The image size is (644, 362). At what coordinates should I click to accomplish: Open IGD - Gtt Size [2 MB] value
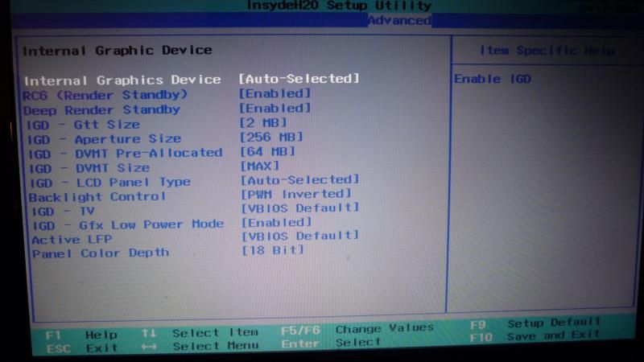263,123
